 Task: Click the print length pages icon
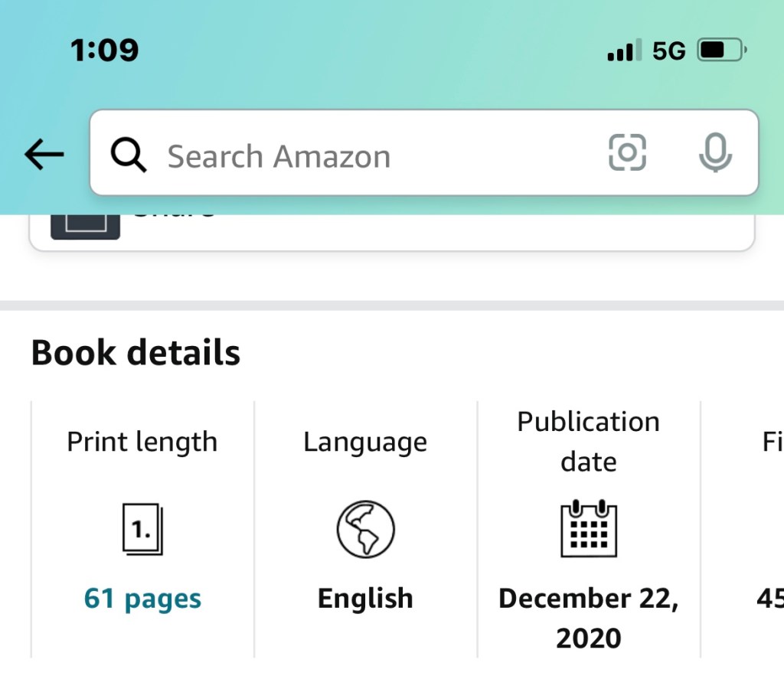[x=142, y=529]
